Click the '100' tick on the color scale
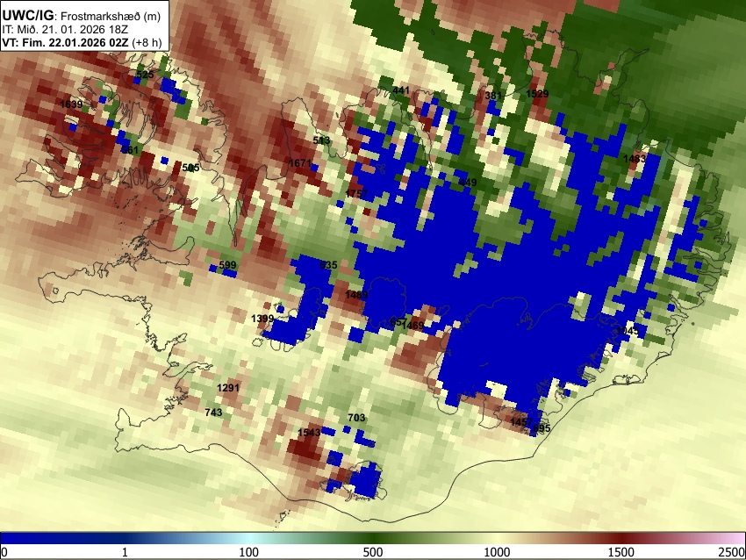Screen dimensions: 746x560 pyautogui.click(x=249, y=552)
